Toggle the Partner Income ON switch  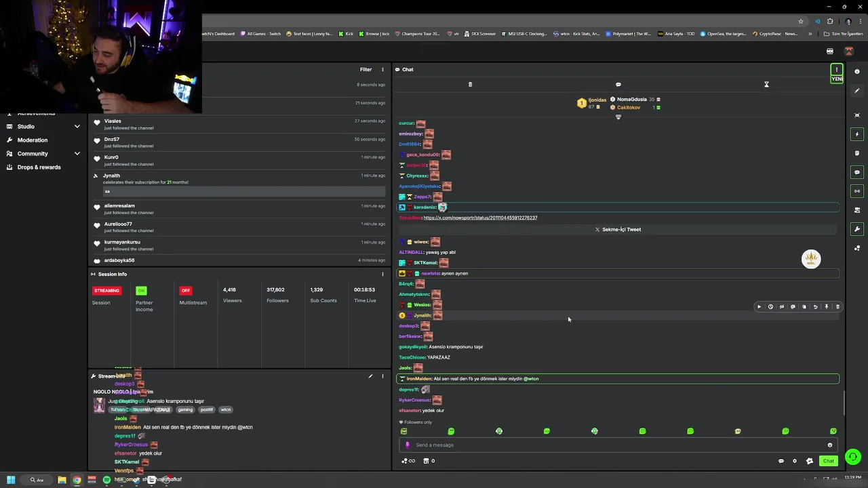(x=141, y=290)
